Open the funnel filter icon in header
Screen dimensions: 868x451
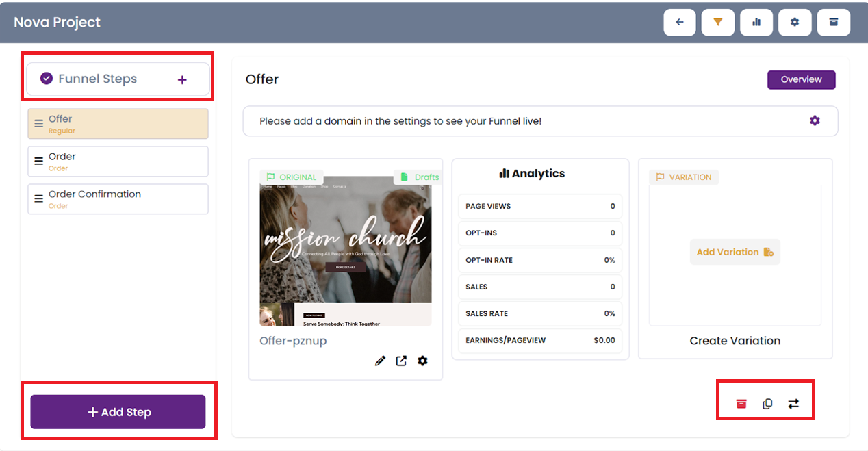[x=717, y=23]
